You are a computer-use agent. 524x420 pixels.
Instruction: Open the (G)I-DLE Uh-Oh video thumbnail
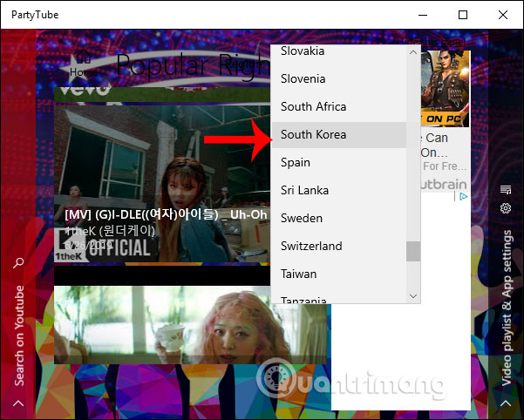[162, 184]
